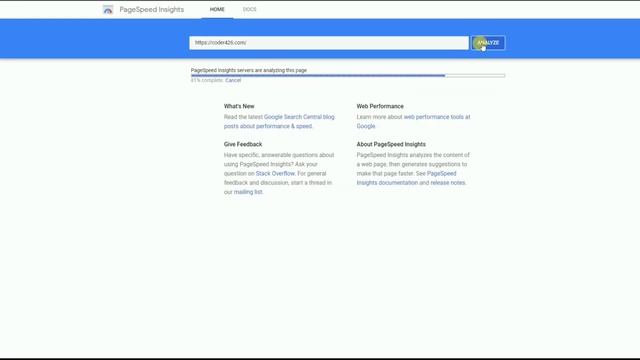Click the "What's New" heading
The width and height of the screenshot is (640, 360).
[x=239, y=106]
